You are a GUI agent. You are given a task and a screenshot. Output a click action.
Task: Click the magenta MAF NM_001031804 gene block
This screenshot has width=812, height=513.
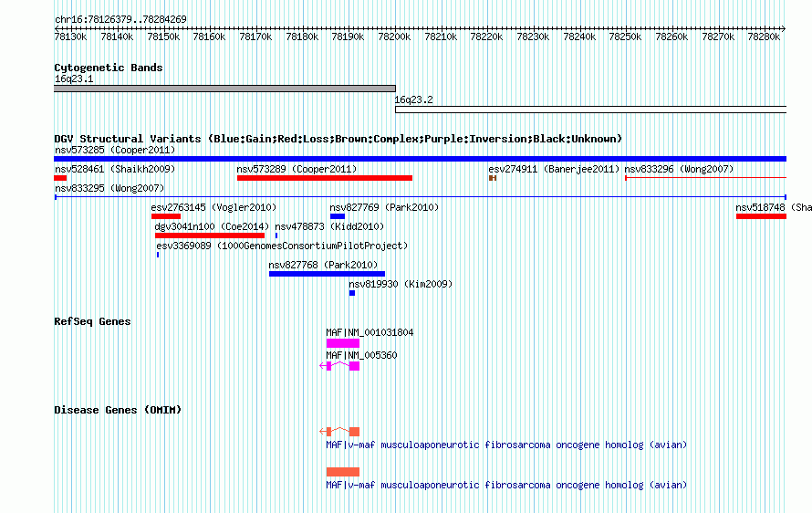tap(343, 343)
